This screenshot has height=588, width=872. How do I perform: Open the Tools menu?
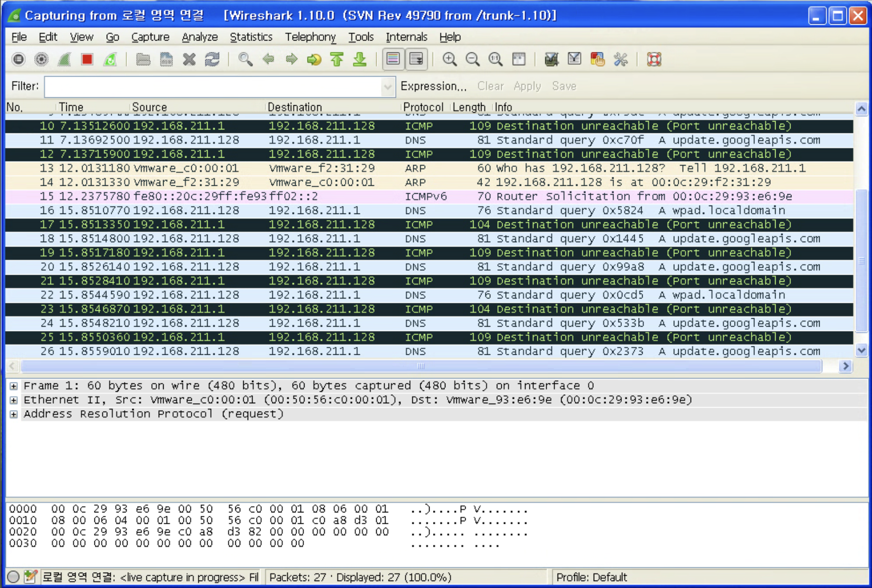(x=361, y=37)
